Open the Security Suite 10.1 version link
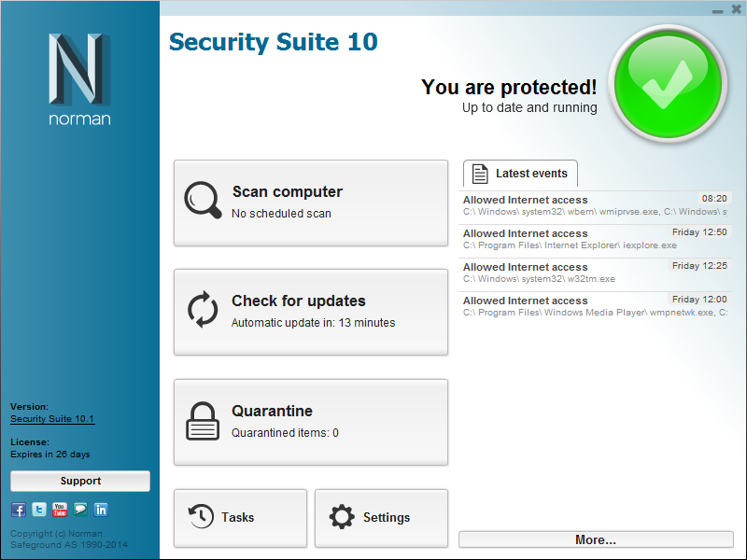Image resolution: width=747 pixels, height=560 pixels. coord(52,419)
